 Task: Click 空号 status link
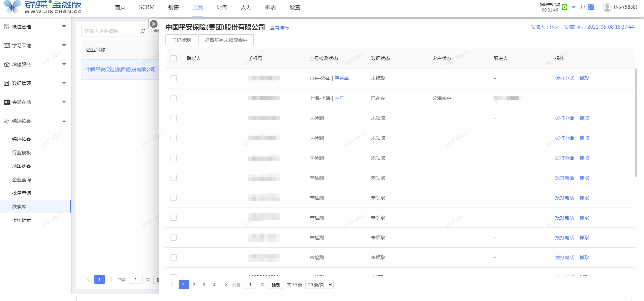pos(339,98)
